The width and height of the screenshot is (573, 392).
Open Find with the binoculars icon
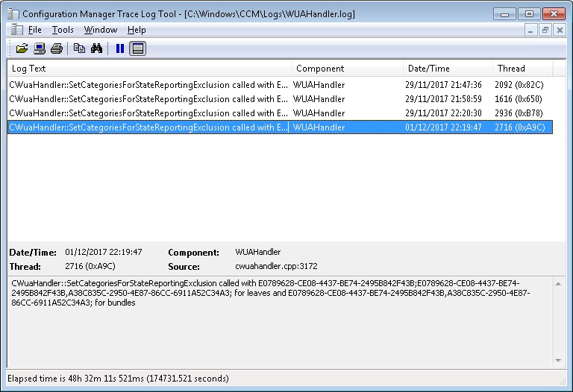pos(96,48)
